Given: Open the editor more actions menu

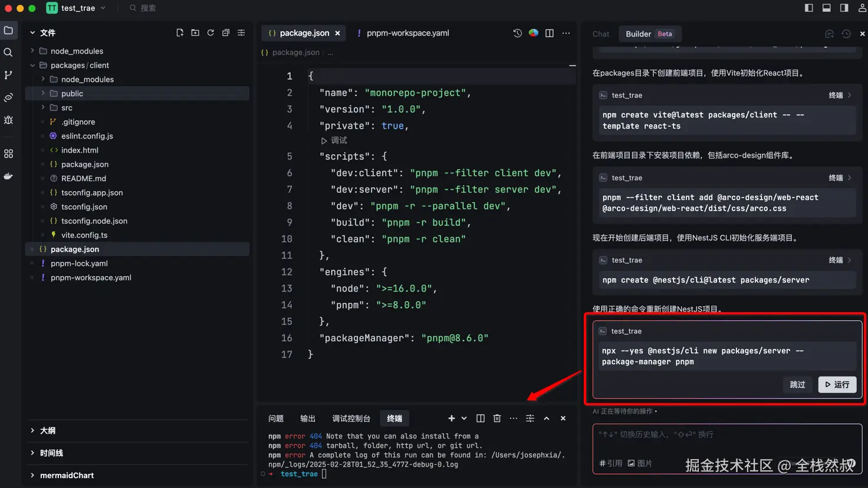Looking at the screenshot, I should pos(566,33).
